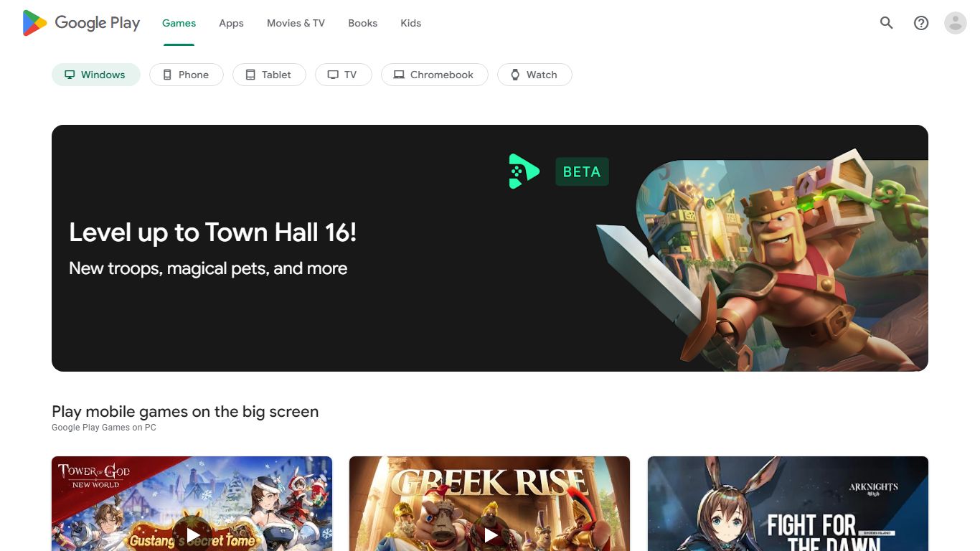Select the Chromebook filter chip
This screenshot has width=980, height=551.
(x=435, y=75)
